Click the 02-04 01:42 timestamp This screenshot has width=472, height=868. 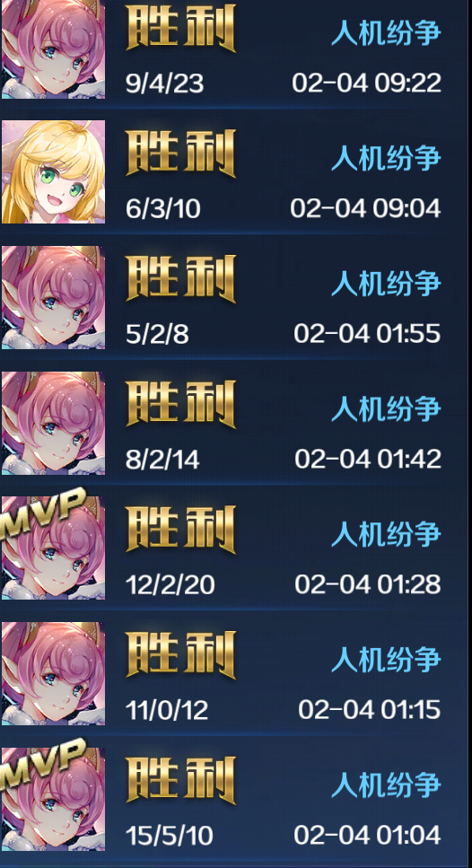(x=368, y=460)
